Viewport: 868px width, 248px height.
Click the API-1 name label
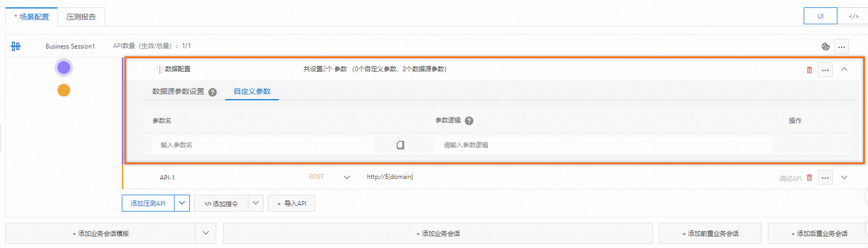[167, 178]
